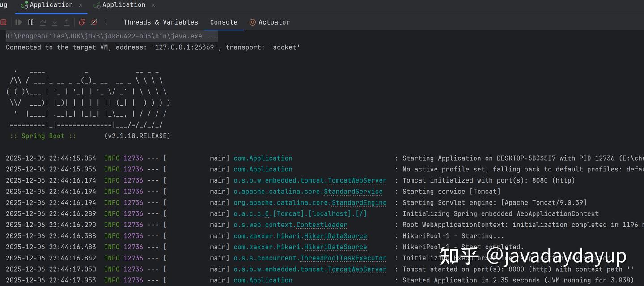
Task: Click the timestamp '2025-12-06 22:44:15.054'
Action: [51, 158]
